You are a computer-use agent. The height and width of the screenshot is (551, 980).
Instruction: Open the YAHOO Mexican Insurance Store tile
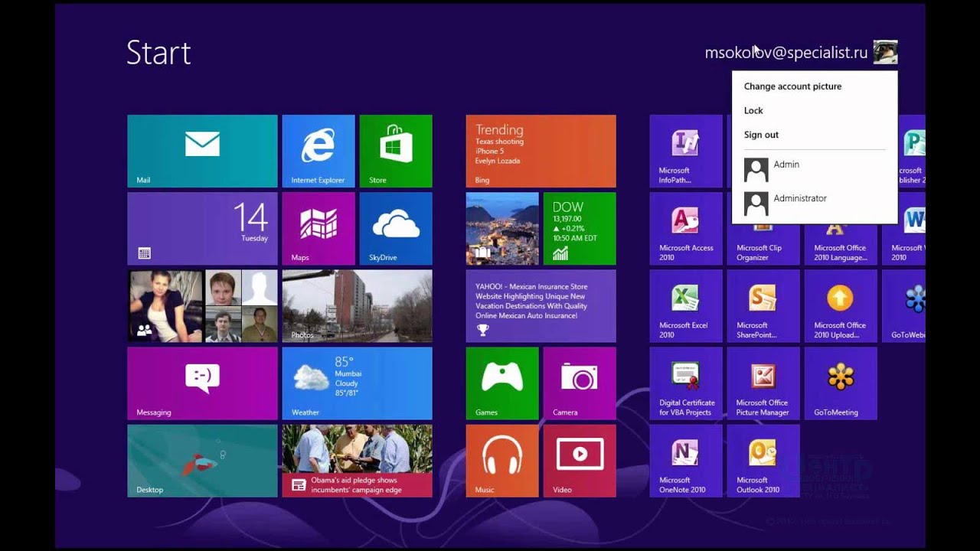pyautogui.click(x=541, y=305)
